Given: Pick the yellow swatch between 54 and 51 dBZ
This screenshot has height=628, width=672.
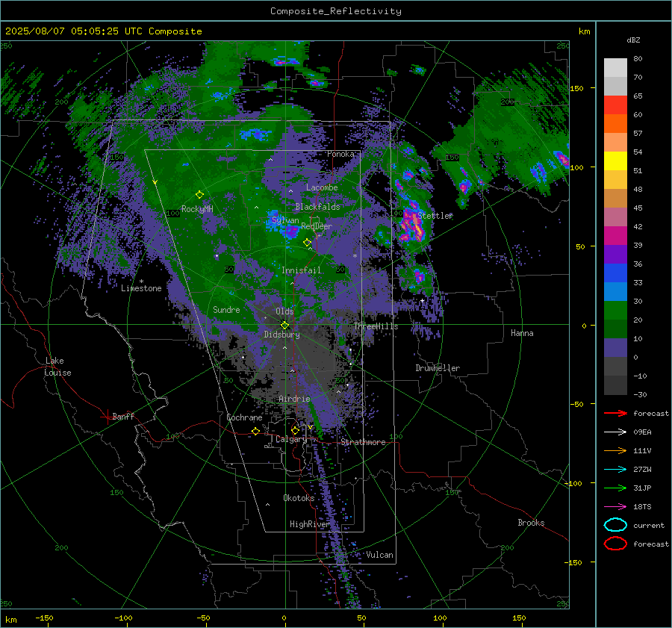Looking at the screenshot, I should pyautogui.click(x=615, y=161).
